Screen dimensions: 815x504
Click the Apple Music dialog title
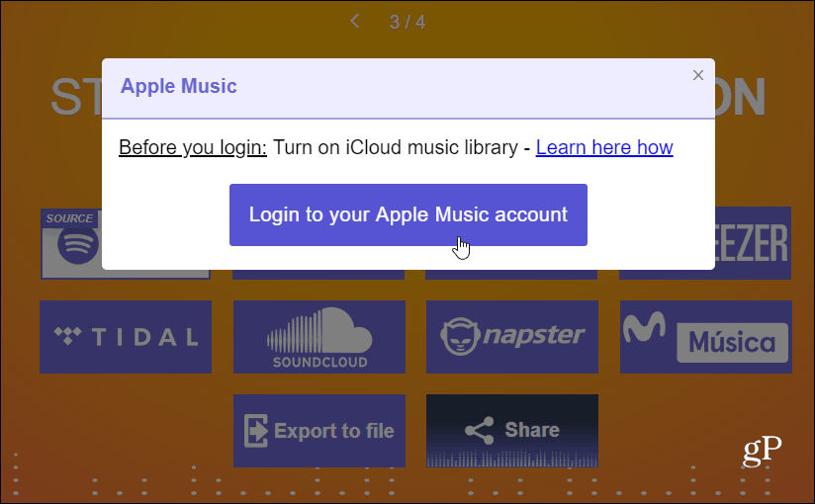coord(178,86)
